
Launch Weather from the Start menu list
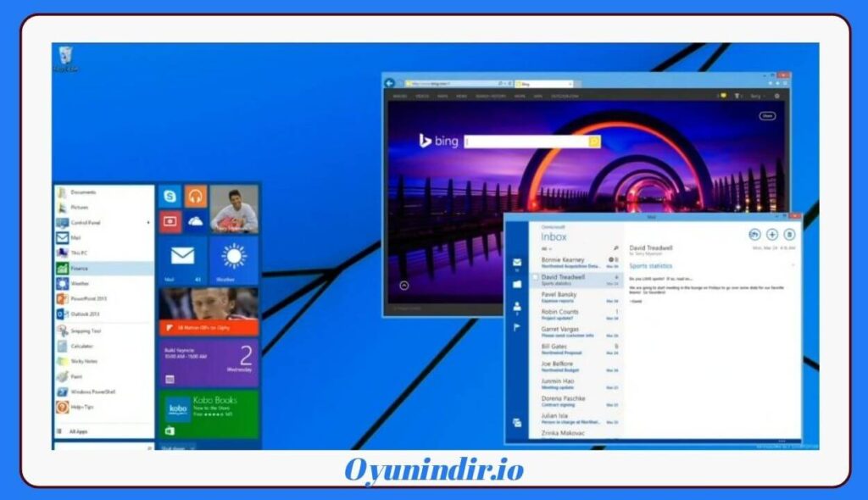click(x=104, y=284)
